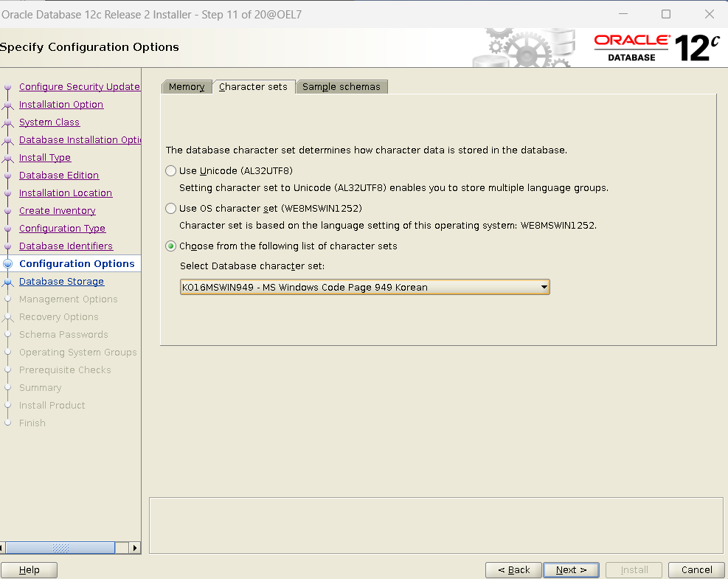Go to Database Identifiers step
Image resolution: width=728 pixels, height=579 pixels.
[66, 246]
